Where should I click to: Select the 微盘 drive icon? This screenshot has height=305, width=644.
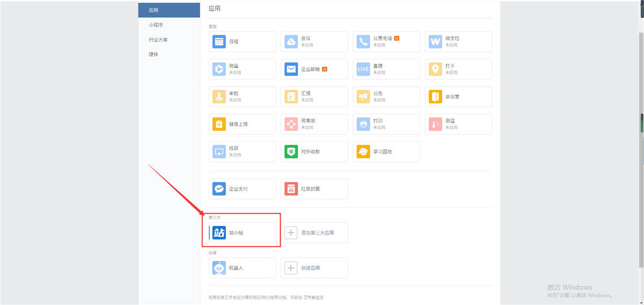(x=219, y=69)
